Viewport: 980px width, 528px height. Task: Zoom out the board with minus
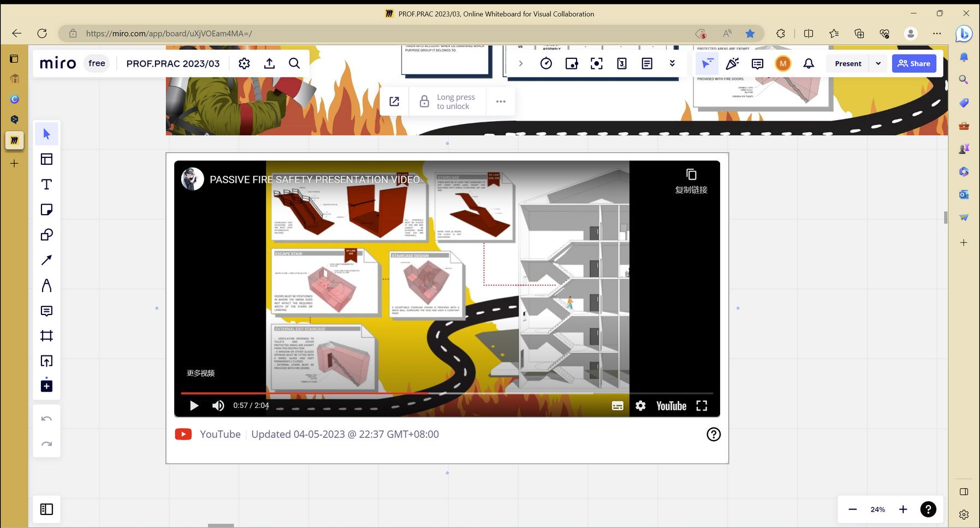tap(852, 509)
